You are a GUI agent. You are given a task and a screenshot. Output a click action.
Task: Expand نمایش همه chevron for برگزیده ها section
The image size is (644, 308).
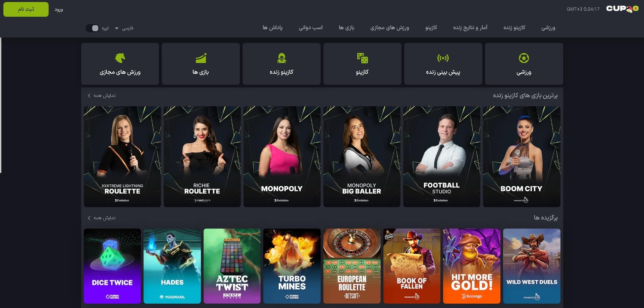point(89,218)
